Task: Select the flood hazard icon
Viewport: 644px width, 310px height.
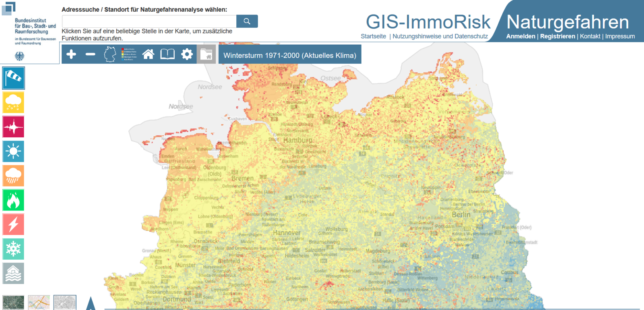Action: click(x=13, y=273)
